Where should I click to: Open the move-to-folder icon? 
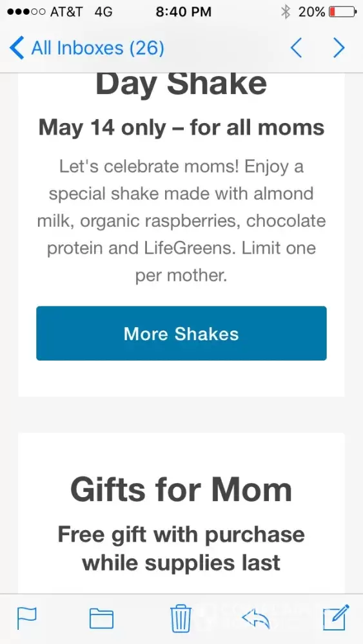point(101,618)
